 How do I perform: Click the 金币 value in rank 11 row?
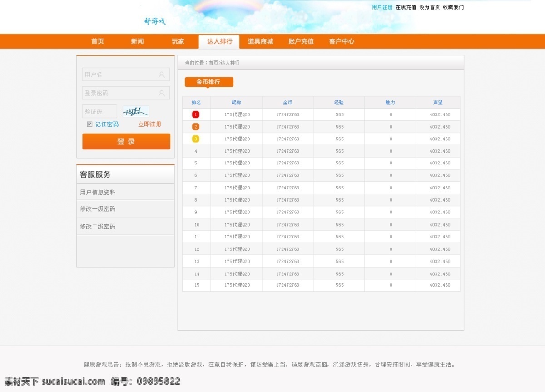[x=287, y=237]
